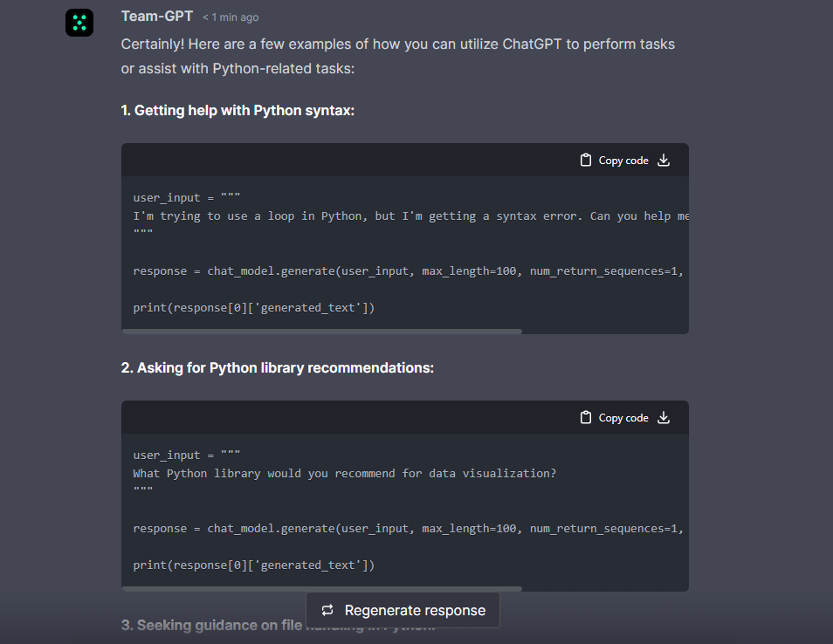
Task: Click the Team-GPT avatar icon
Action: pyautogui.click(x=79, y=23)
